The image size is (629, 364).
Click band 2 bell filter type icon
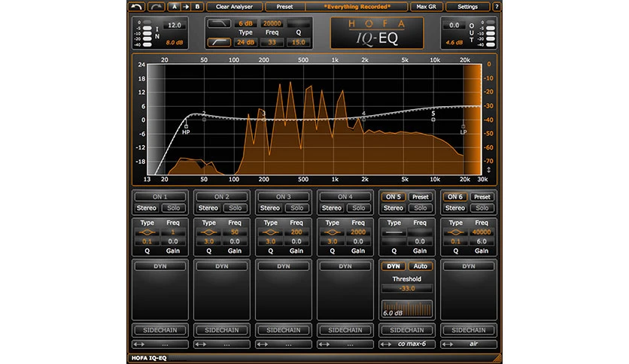point(208,232)
